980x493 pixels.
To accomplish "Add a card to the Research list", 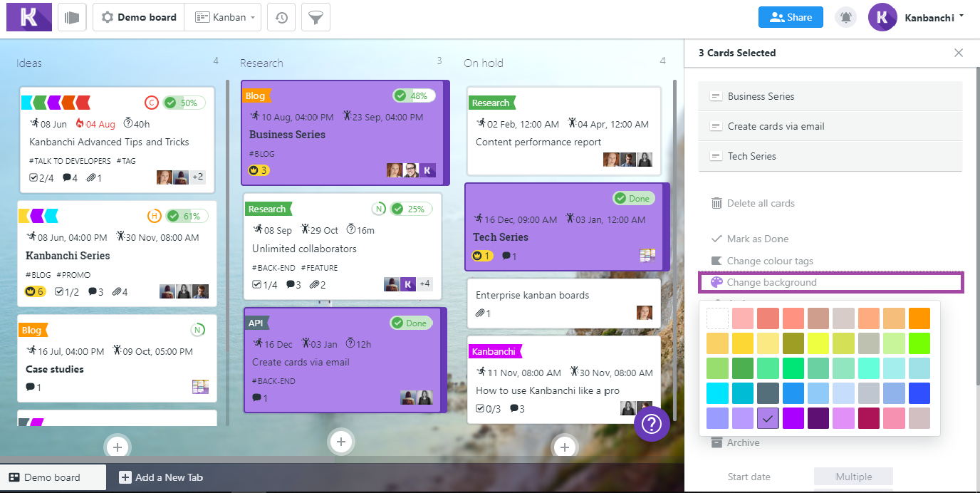I will (341, 442).
